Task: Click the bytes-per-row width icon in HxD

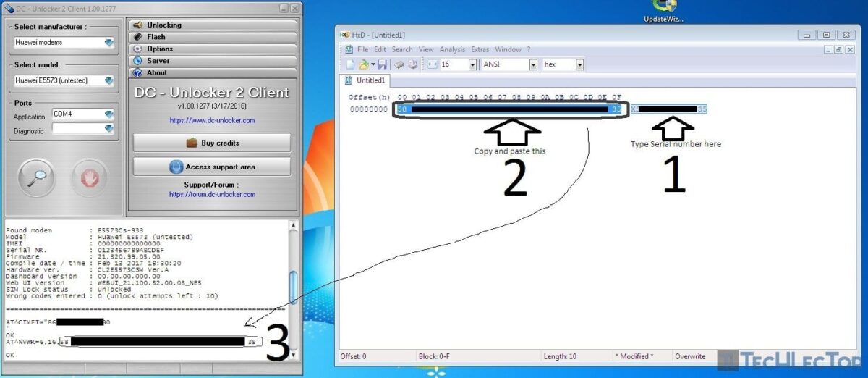Action: tap(433, 64)
